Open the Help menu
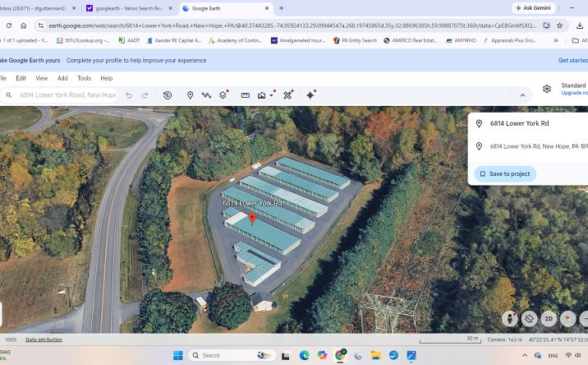The width and height of the screenshot is (588, 365). coord(107,78)
